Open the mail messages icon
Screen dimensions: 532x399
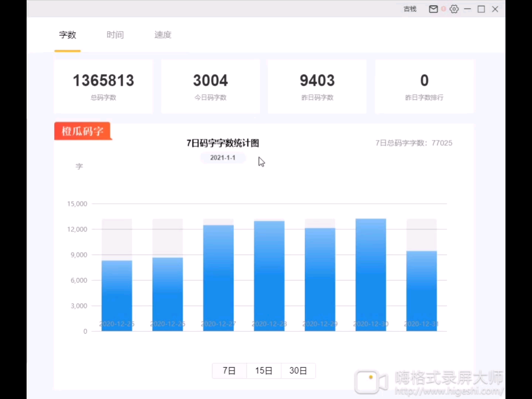[433, 9]
